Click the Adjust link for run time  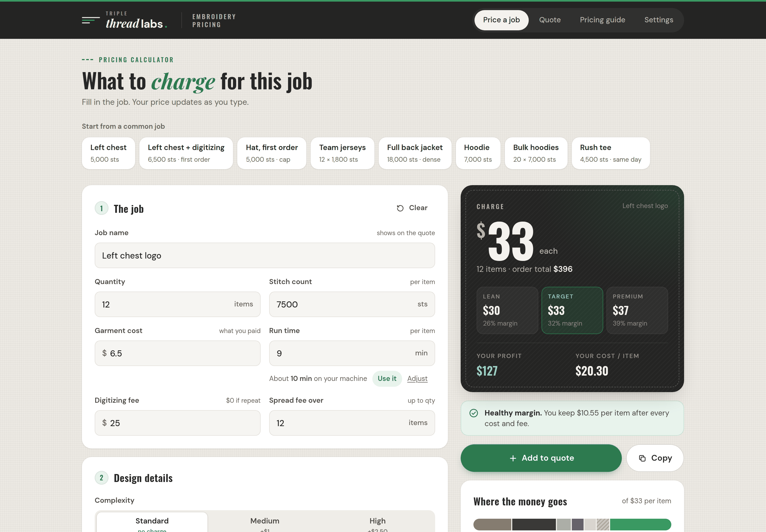point(417,379)
